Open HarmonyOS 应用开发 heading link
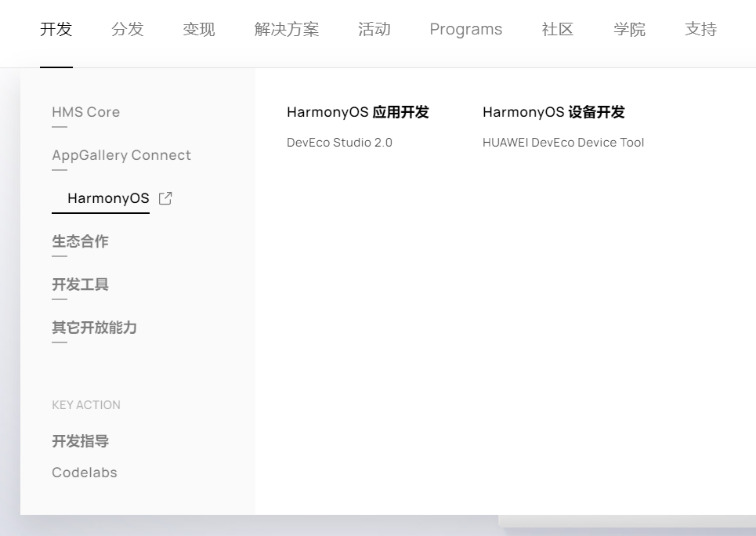Screen dimensions: 756x536 coord(358,112)
